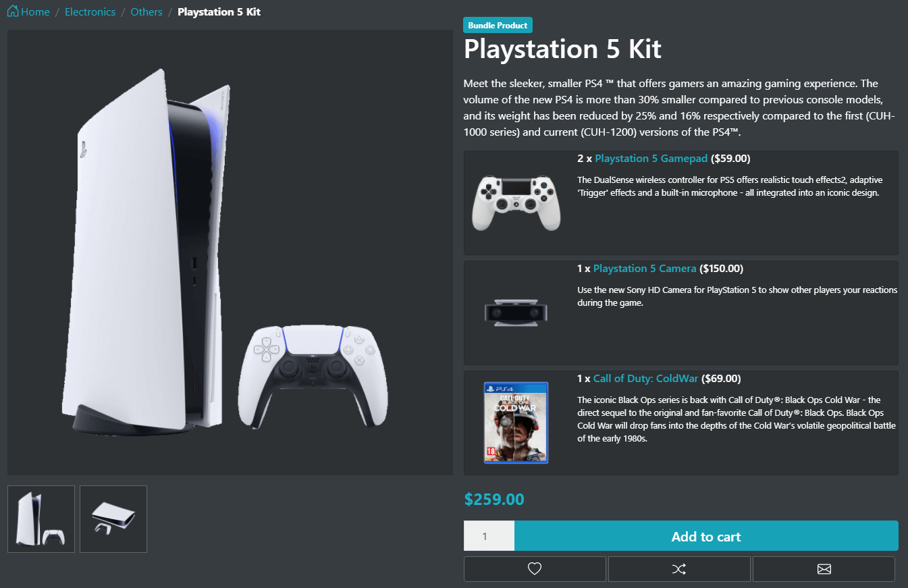Click the Add to cart button
The height and width of the screenshot is (588, 908).
coord(706,536)
